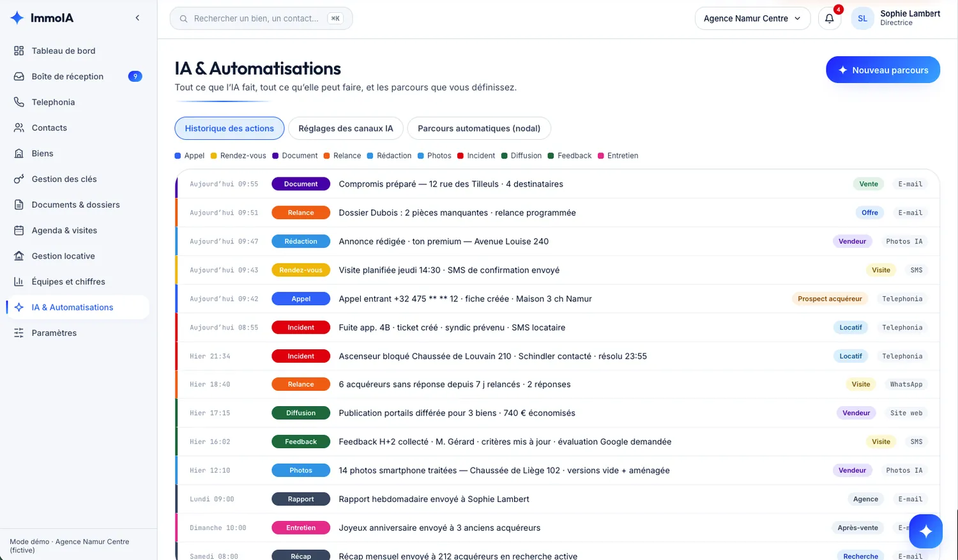Viewport: 958px width, 560px height.
Task: Click the Dossier Dubois relance entry
Action: (x=558, y=213)
